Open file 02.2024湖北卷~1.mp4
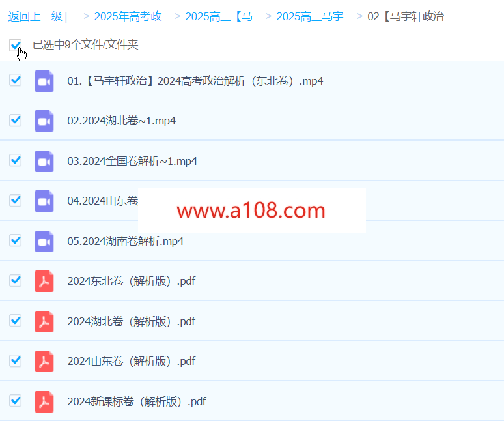Screen dimensions: 504x421 [x=122, y=121]
